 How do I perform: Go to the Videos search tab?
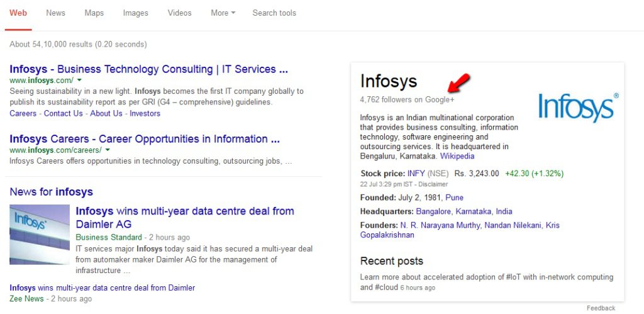coord(179,13)
